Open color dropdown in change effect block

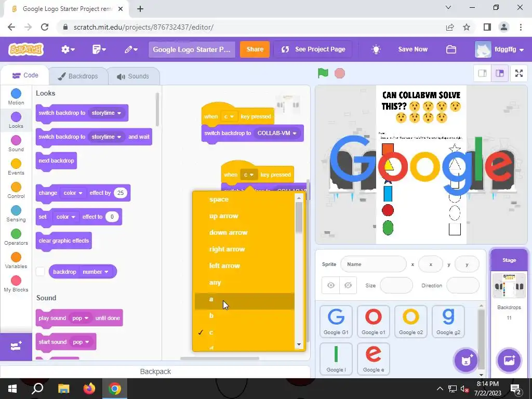[73, 193]
